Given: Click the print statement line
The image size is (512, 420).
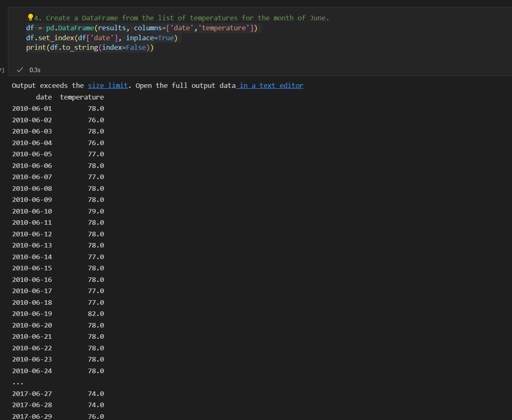Looking at the screenshot, I should pyautogui.click(x=90, y=47).
